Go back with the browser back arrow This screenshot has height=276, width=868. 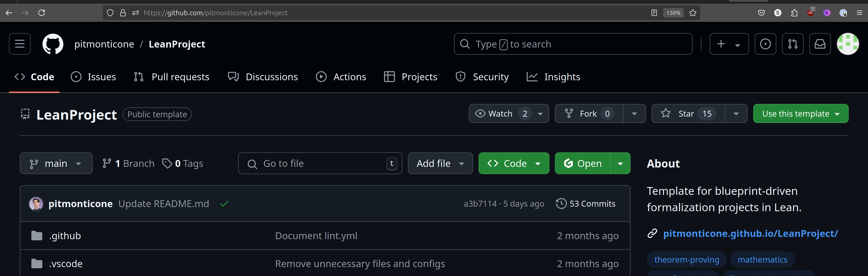click(9, 13)
